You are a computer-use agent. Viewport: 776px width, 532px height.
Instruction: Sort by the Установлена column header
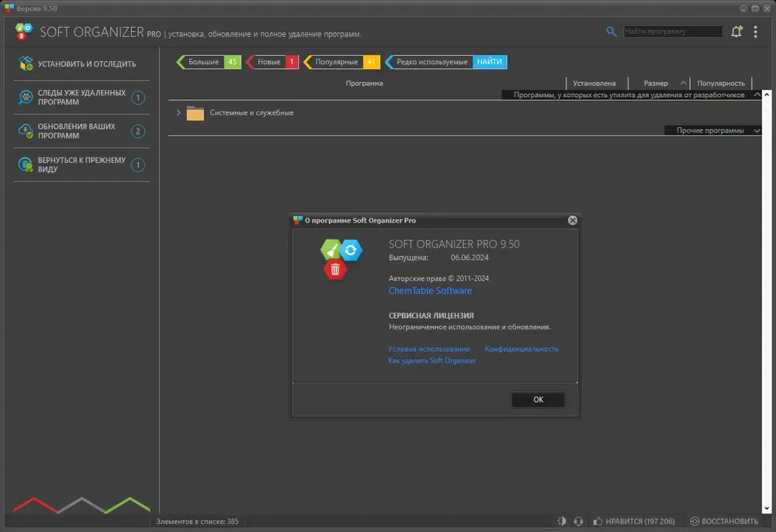tap(594, 83)
